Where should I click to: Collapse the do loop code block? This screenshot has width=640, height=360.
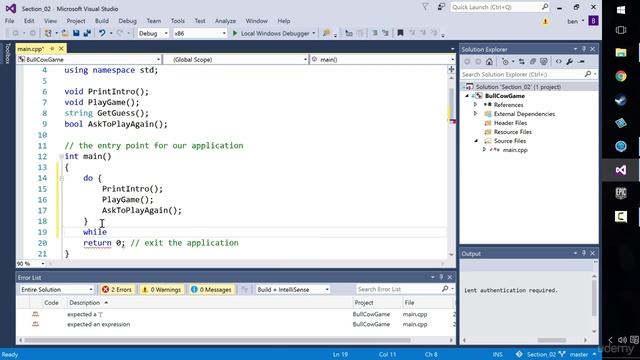coord(61,178)
